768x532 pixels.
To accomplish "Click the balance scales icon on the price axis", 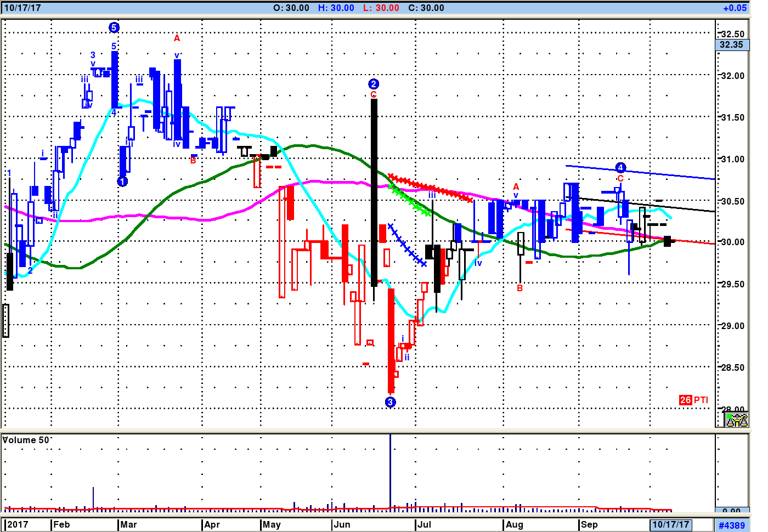I will coord(736,420).
